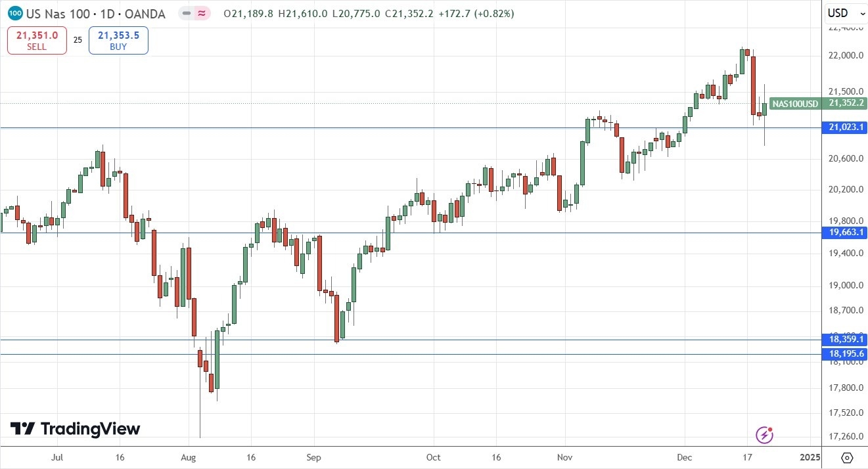Viewport: 868px width, 469px height.
Task: Click the purple lightning bolt trading icon
Action: [764, 434]
